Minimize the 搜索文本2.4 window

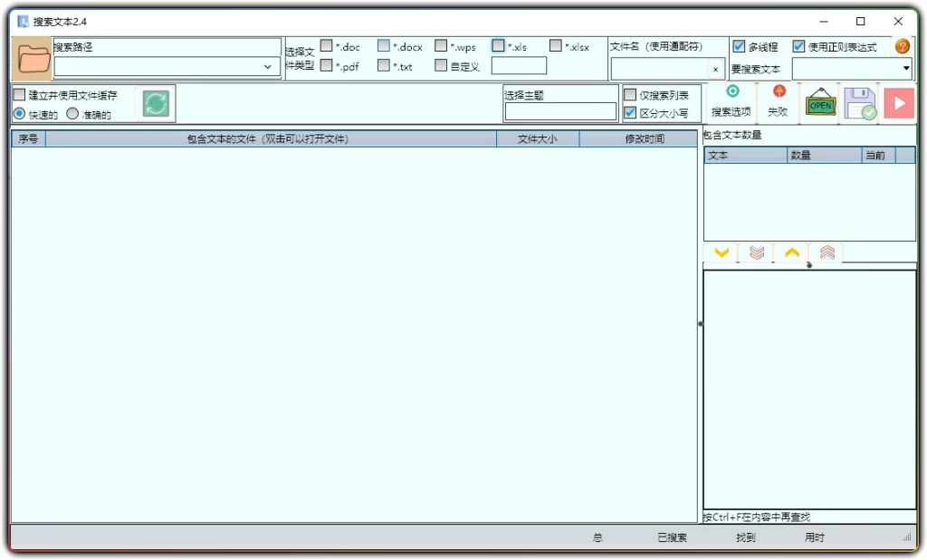pyautogui.click(x=824, y=22)
